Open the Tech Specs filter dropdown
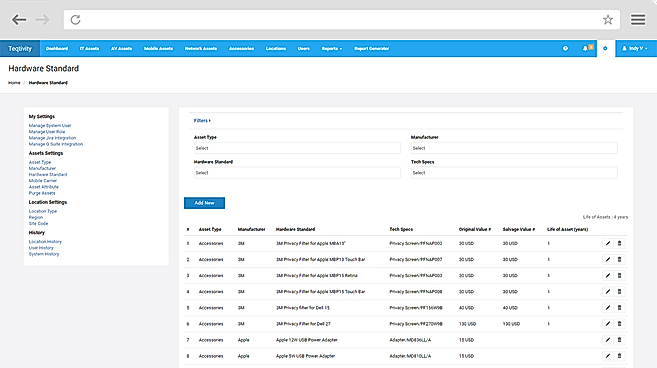 [514, 173]
